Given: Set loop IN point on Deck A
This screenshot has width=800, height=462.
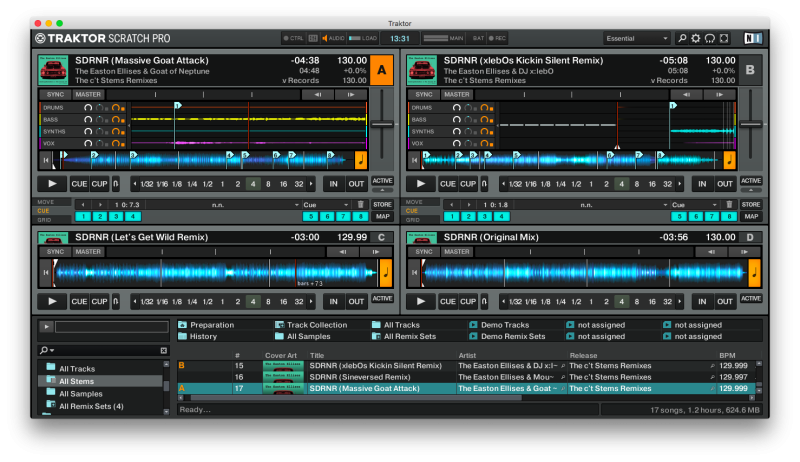Looking at the screenshot, I should 333,184.
